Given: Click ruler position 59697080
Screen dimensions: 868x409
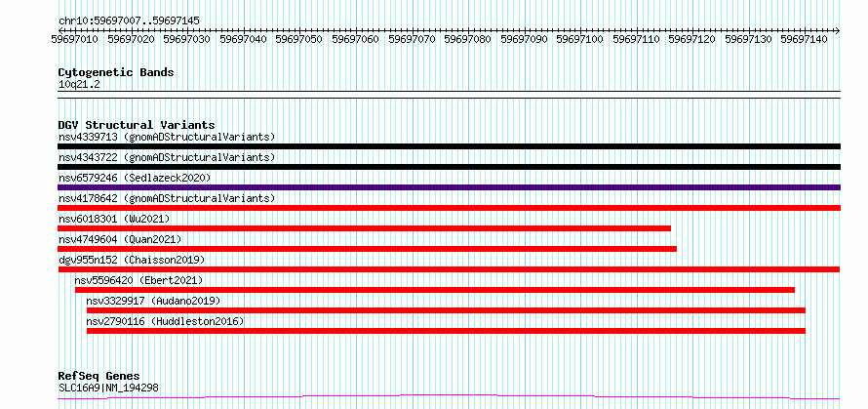Looking at the screenshot, I should tap(468, 39).
